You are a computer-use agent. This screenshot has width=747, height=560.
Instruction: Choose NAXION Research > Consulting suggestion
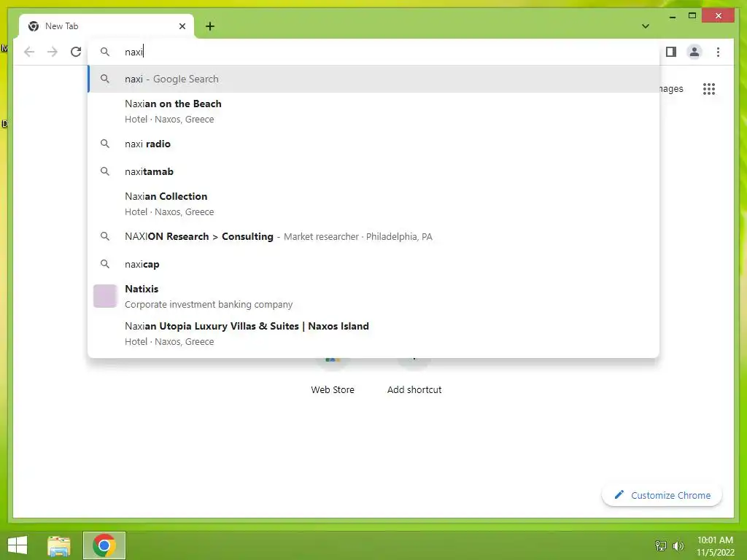(374, 237)
